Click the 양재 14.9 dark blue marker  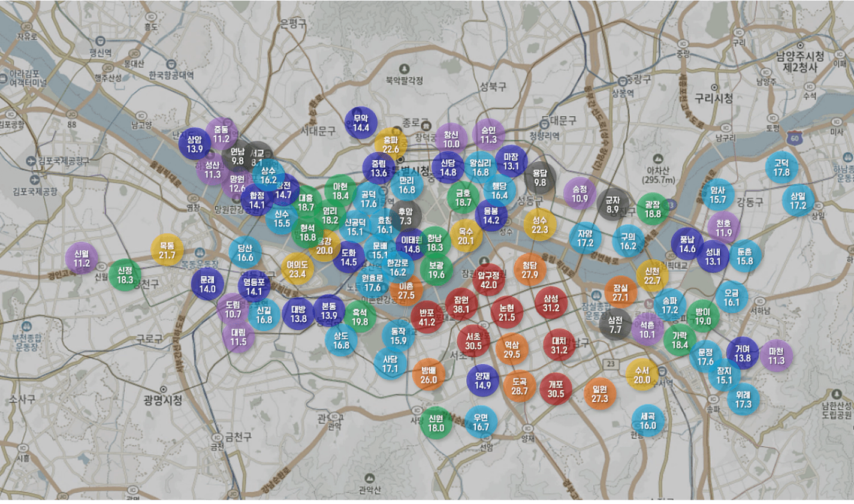pos(482,381)
